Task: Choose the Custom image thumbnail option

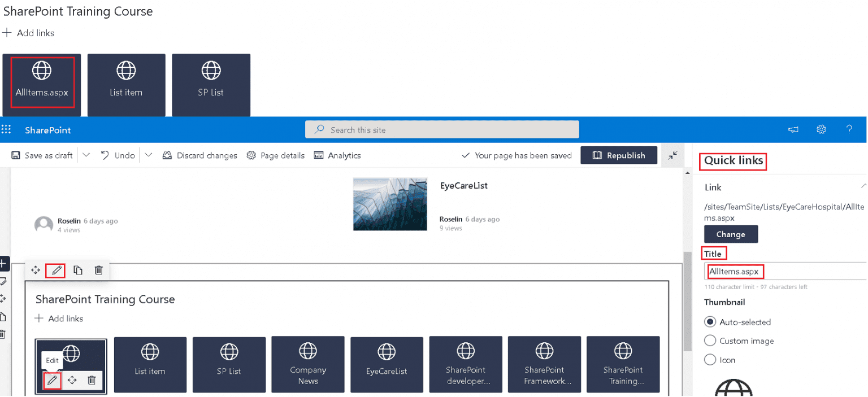Action: pos(710,341)
